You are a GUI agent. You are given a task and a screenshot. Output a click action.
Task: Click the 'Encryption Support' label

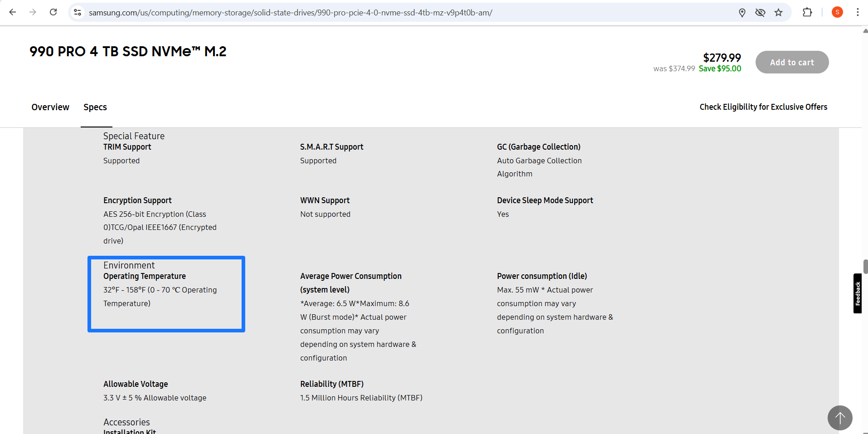(x=137, y=200)
